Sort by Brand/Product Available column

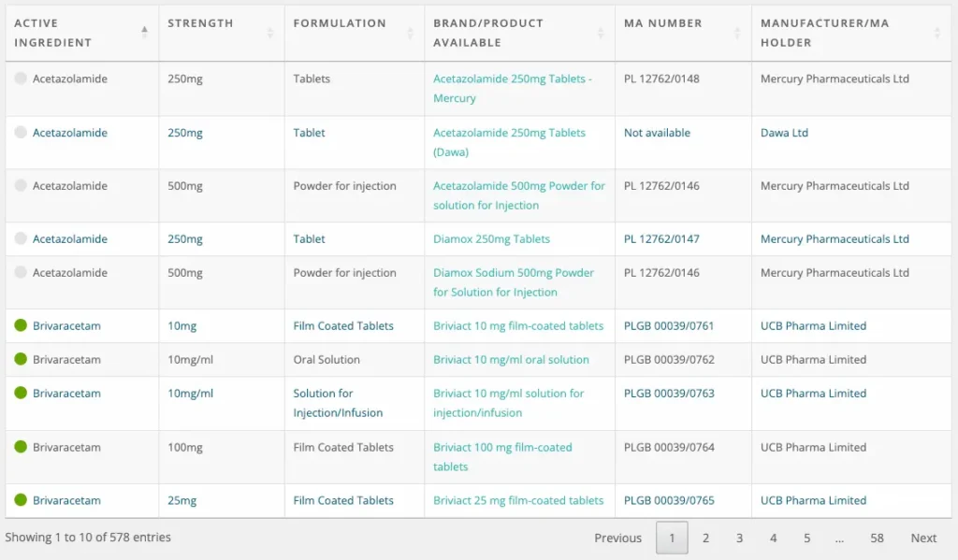(601, 33)
